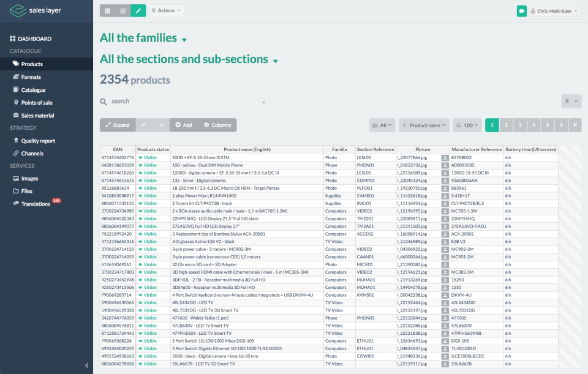Activate the pencil edit mode icon
Screen dimensions: 588x374
138,10
